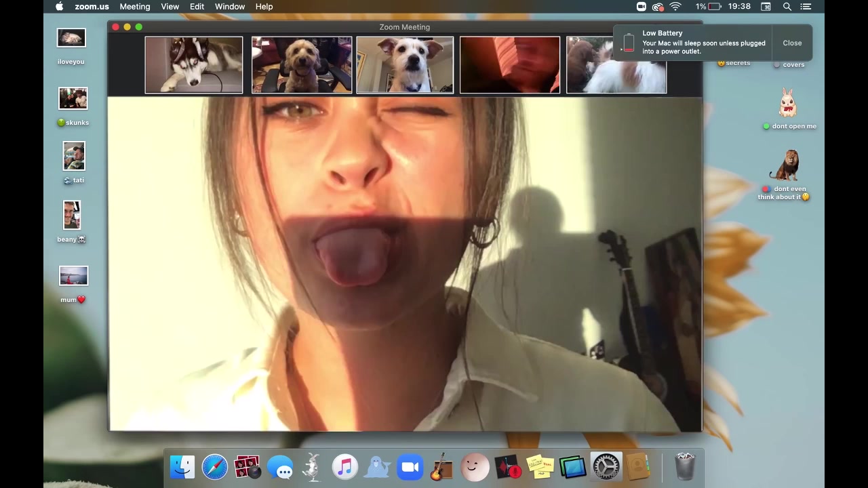This screenshot has width=868, height=488.
Task: Click the white rabbit dock icon
Action: click(x=312, y=467)
